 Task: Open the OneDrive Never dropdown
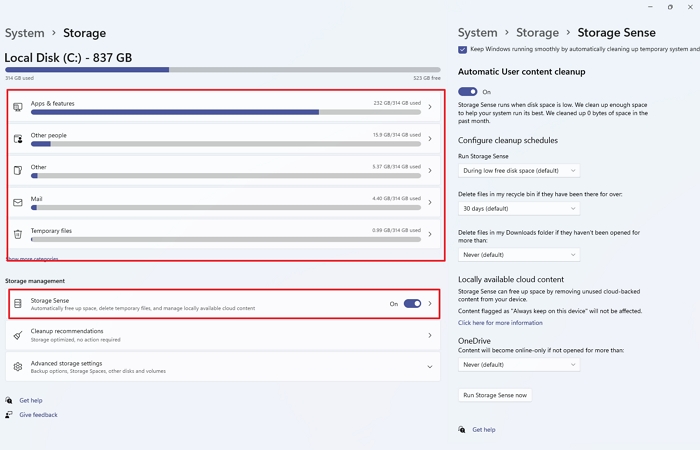coord(519,364)
